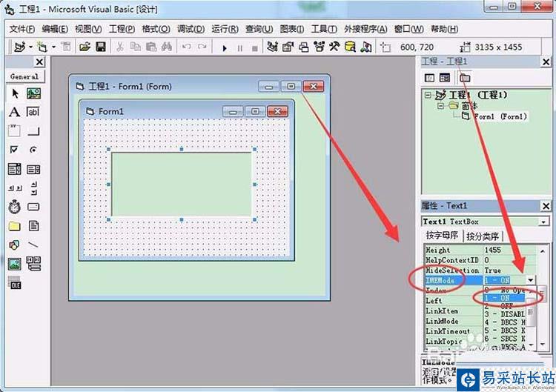Click the Paste toolbar icon

click(151, 47)
